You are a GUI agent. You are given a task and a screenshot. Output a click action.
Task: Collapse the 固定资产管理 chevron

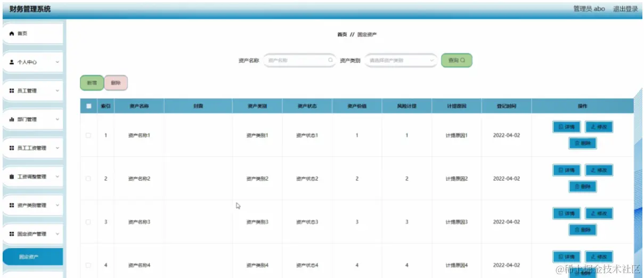point(58,234)
